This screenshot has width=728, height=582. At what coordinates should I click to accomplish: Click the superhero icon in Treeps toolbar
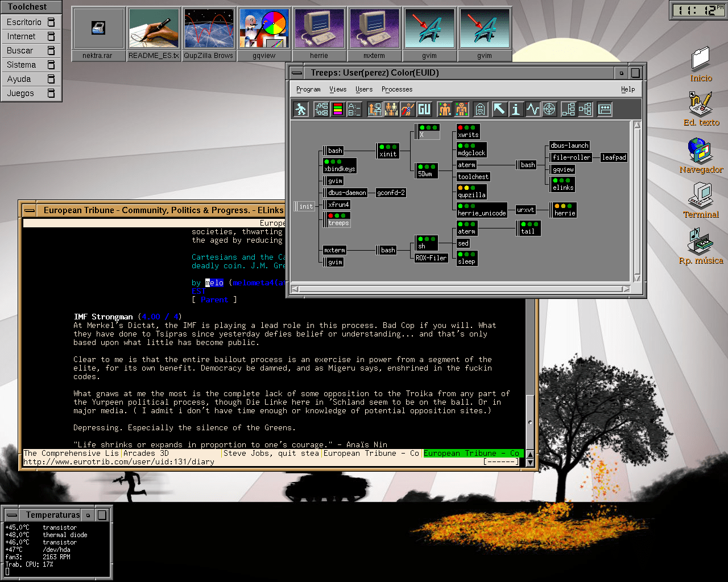tap(408, 109)
